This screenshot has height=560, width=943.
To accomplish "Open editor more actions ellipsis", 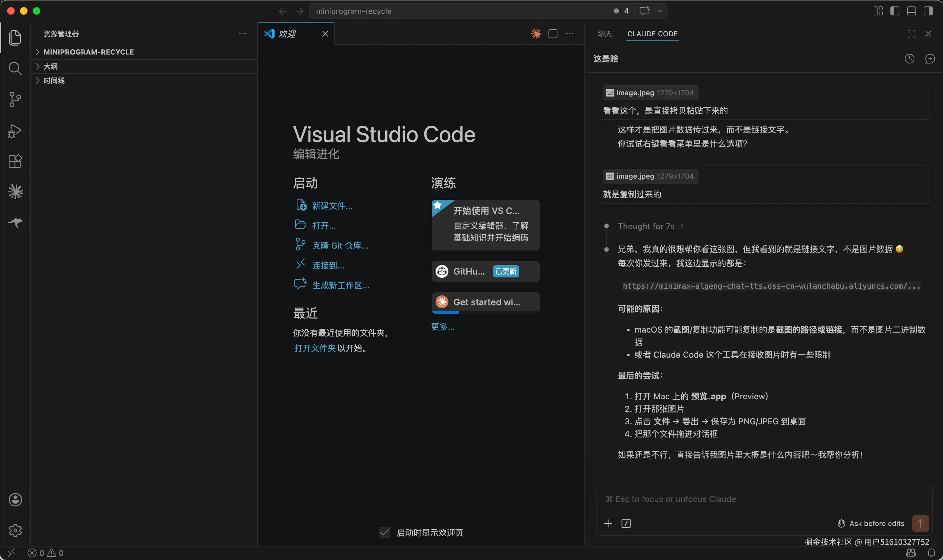I will pyautogui.click(x=569, y=34).
